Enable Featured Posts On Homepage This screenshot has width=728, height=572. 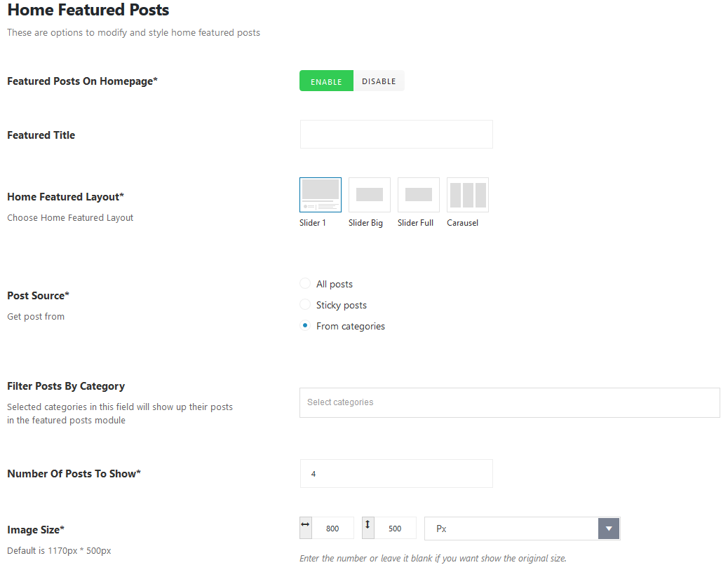tap(326, 81)
